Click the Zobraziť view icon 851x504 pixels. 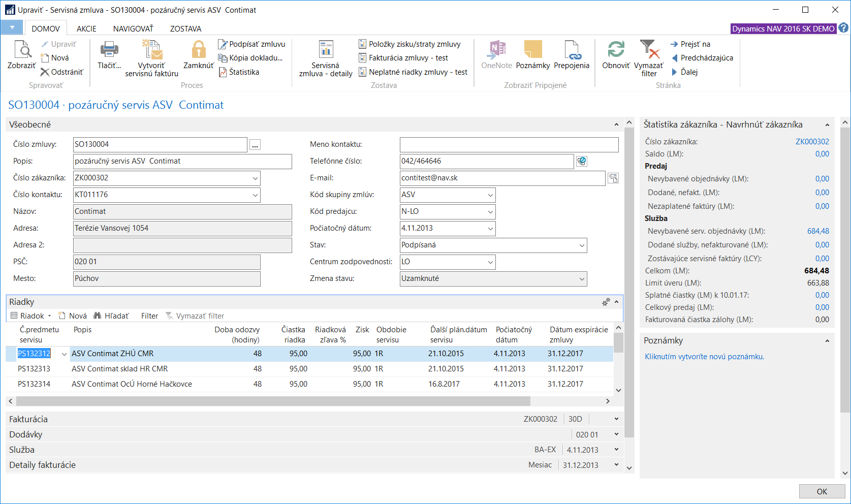coord(22,49)
